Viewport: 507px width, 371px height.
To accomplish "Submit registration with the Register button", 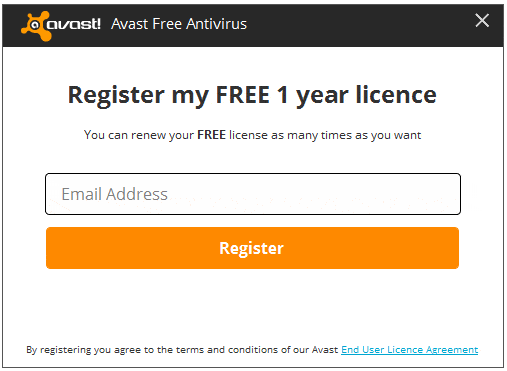I will coord(252,248).
